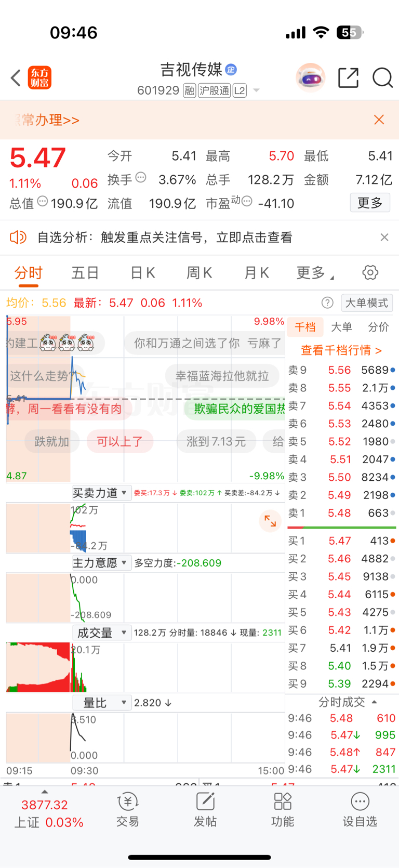This screenshot has width=399, height=868.
Task: Tap the intraday price chart area
Action: 145,399
